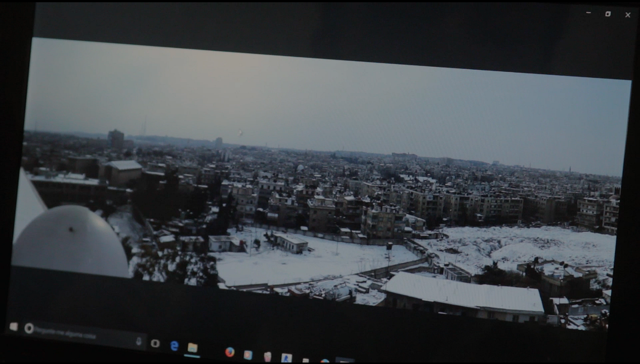
Task: Click the taskbar icon right of Firefox
Action: pyautogui.click(x=248, y=355)
